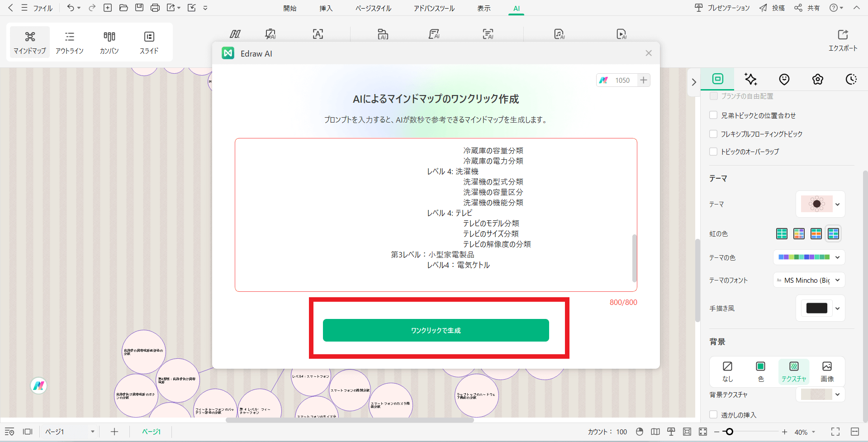
Task: Click the redo arrow icon
Action: tap(92, 8)
